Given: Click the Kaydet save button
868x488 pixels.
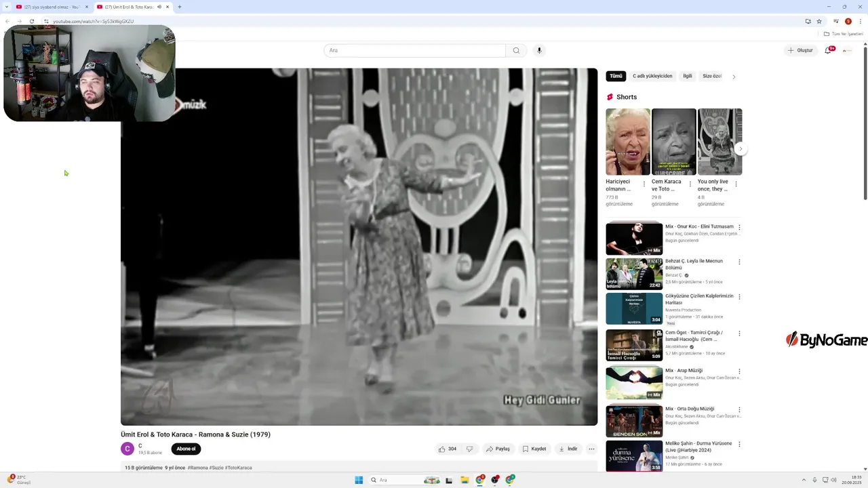Looking at the screenshot, I should [x=534, y=449].
